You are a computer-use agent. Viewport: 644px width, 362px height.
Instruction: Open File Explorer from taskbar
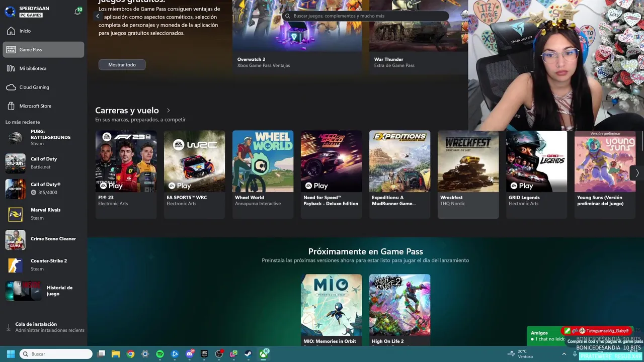click(116, 354)
